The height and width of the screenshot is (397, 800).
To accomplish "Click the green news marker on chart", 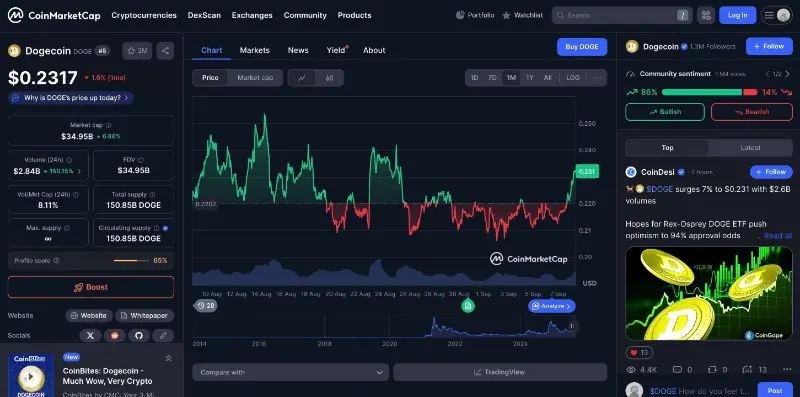I will coord(468,306).
